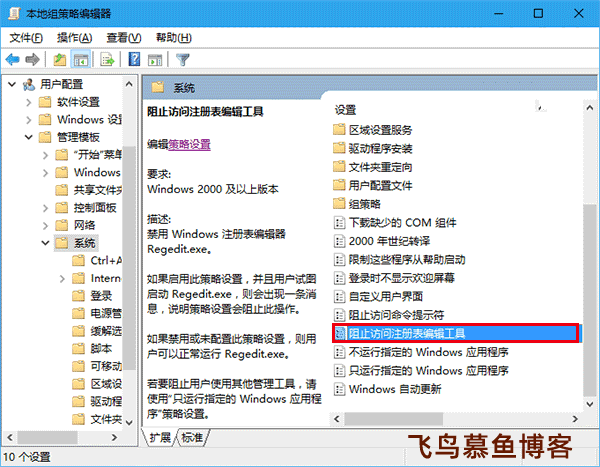Screen dimensions: 600x467
Task: Toggle the Show/Hide action pane icon
Action: click(x=155, y=60)
